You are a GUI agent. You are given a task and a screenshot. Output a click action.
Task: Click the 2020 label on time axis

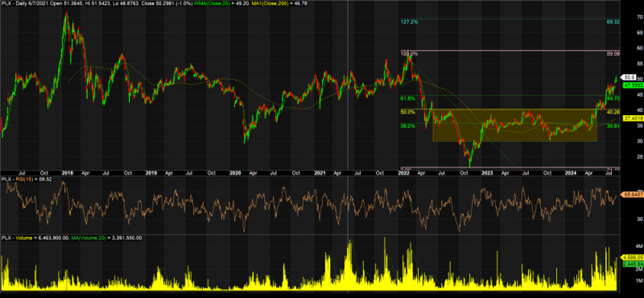235,173
